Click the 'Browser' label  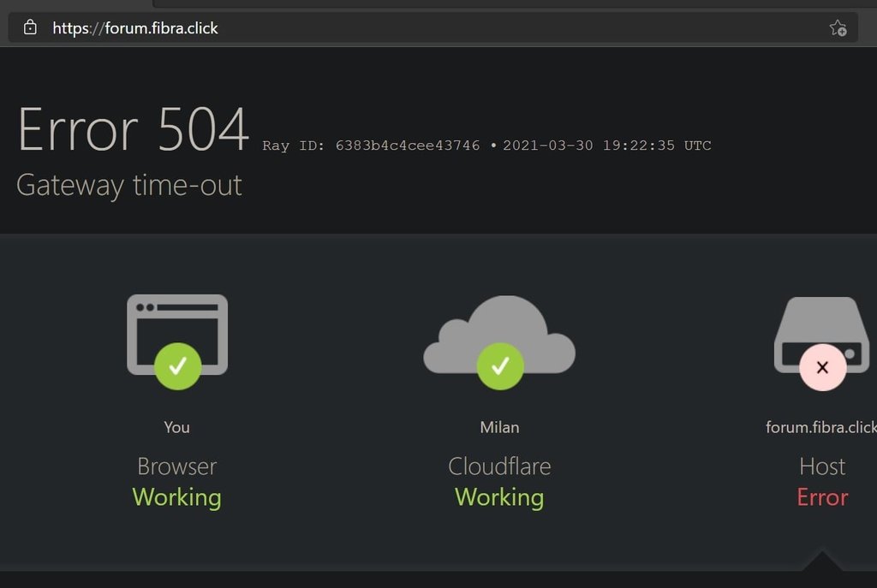click(176, 466)
